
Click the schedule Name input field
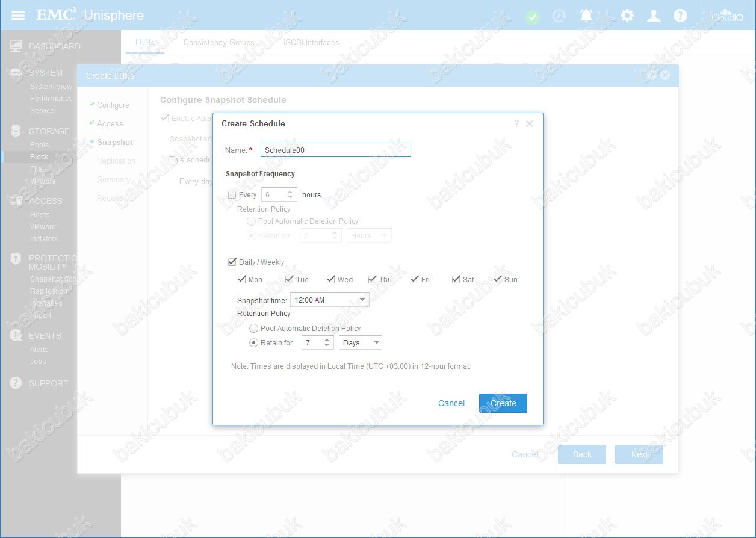pyautogui.click(x=336, y=150)
